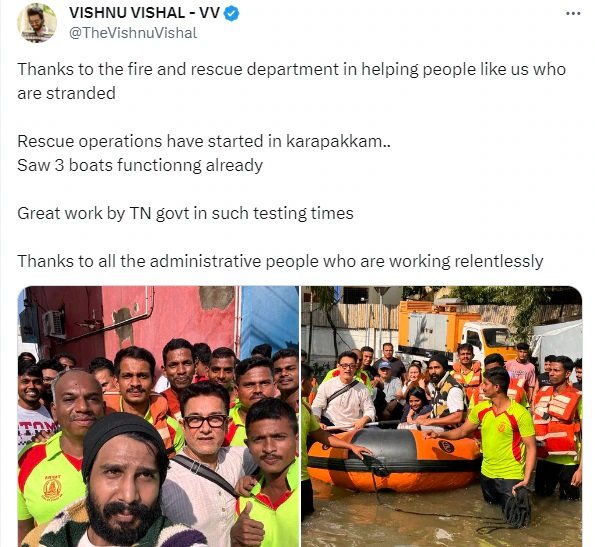Click the orange inflatable boat in photo
595x547 pixels.
395,459
